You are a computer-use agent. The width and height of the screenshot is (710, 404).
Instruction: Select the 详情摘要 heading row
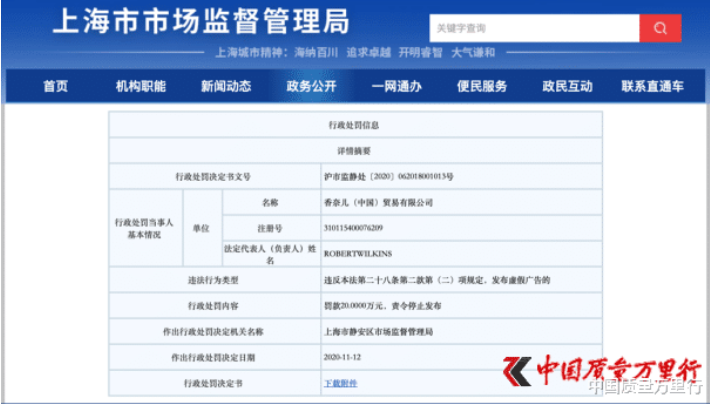[355, 151]
